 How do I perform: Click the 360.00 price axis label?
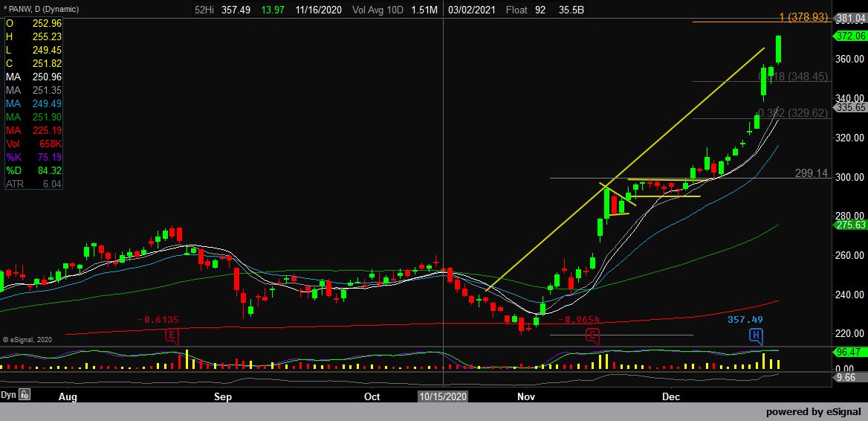pos(850,59)
